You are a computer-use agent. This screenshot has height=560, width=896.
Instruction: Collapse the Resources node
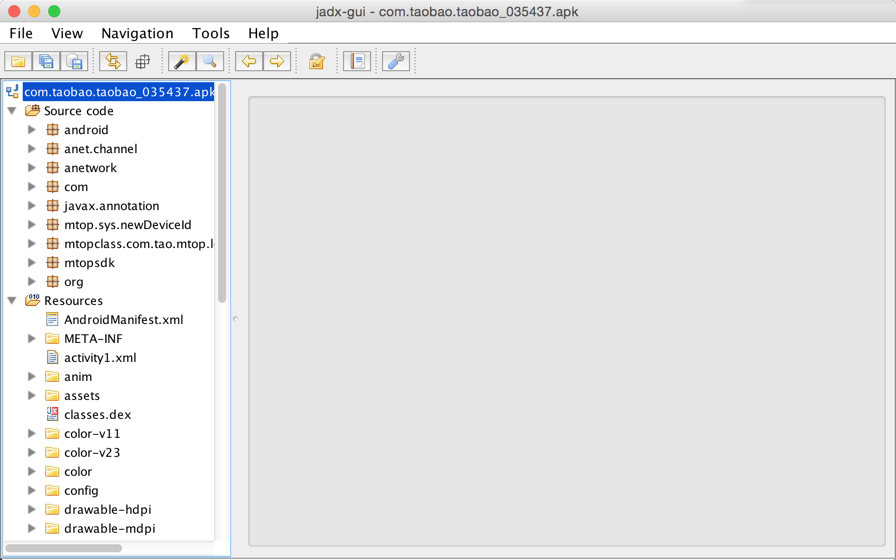(x=11, y=301)
